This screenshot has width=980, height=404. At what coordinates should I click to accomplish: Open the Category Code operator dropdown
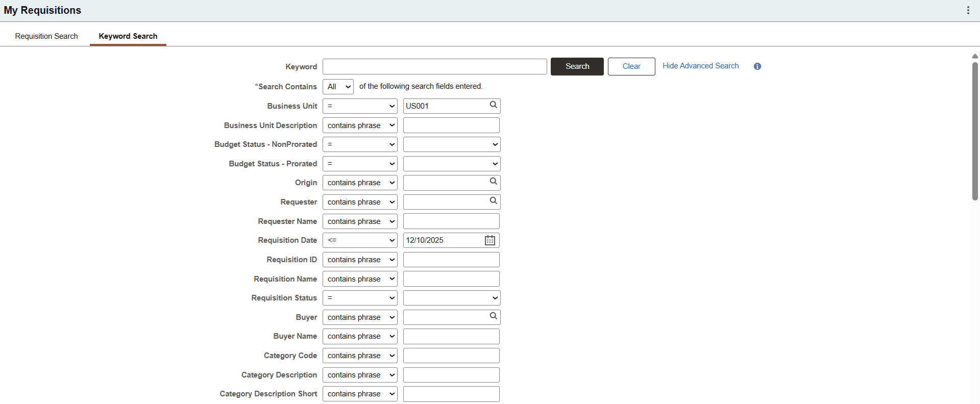(x=360, y=356)
